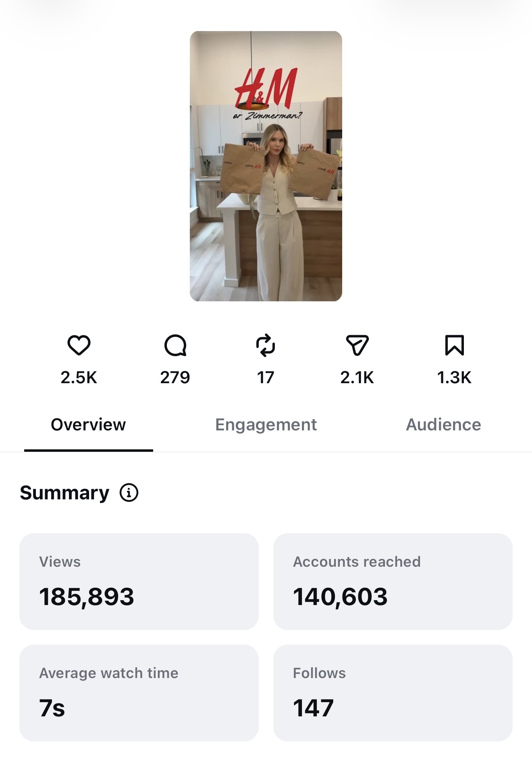Click the 17 reposts count
The image size is (532, 768).
pos(266,378)
